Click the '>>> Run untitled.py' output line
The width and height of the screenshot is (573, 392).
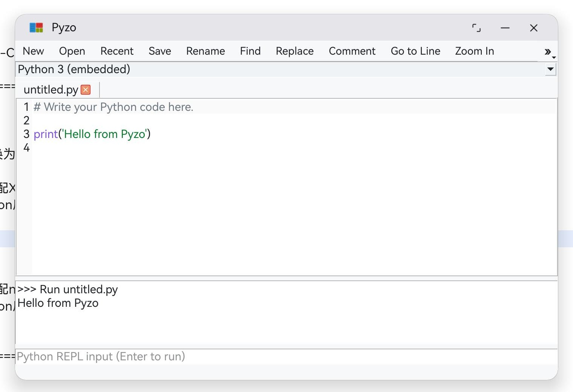(67, 289)
